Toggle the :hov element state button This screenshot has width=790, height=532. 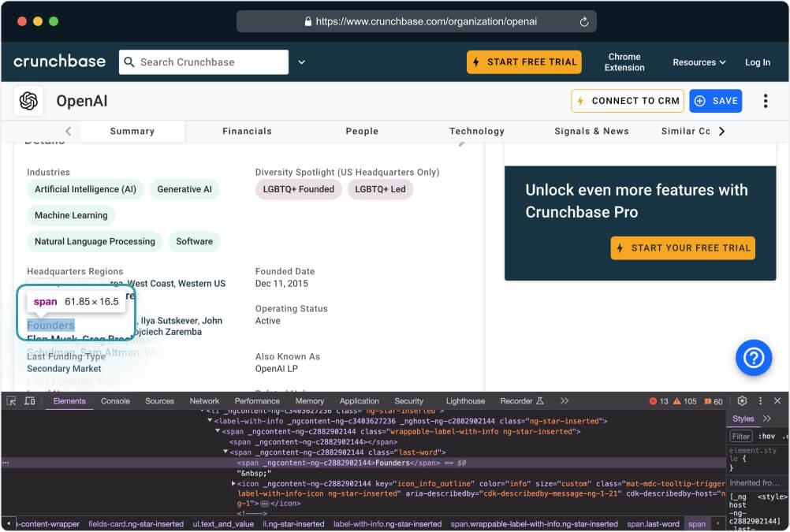[767, 436]
